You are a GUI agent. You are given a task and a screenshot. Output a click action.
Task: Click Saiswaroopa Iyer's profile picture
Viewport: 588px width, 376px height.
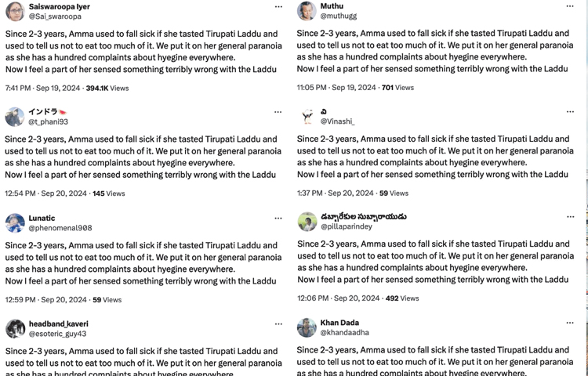15,11
